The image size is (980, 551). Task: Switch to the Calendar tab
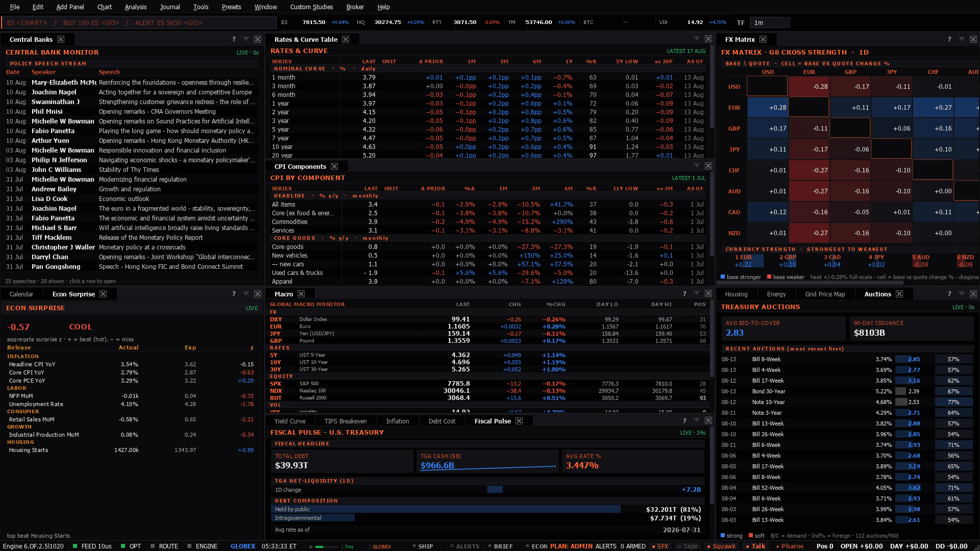(21, 294)
